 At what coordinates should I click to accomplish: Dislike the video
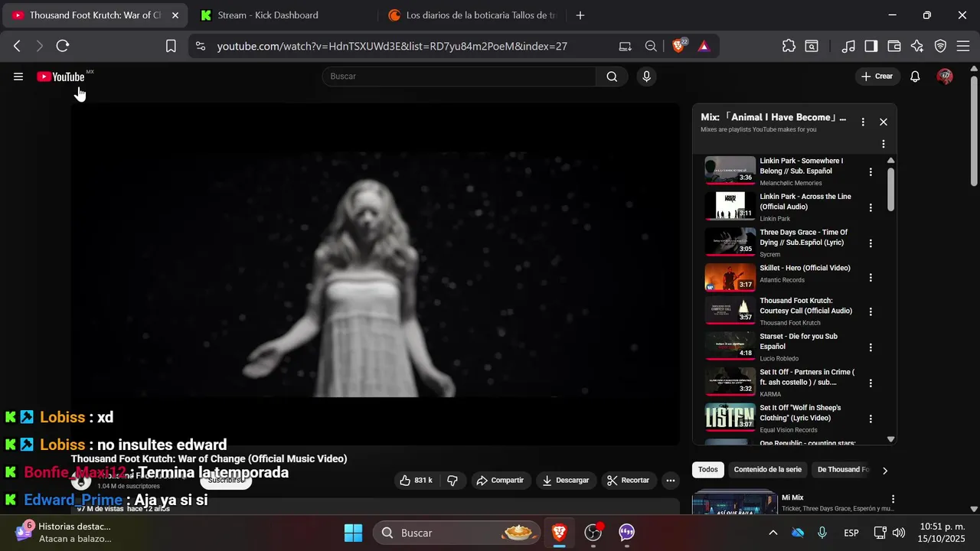[452, 481]
